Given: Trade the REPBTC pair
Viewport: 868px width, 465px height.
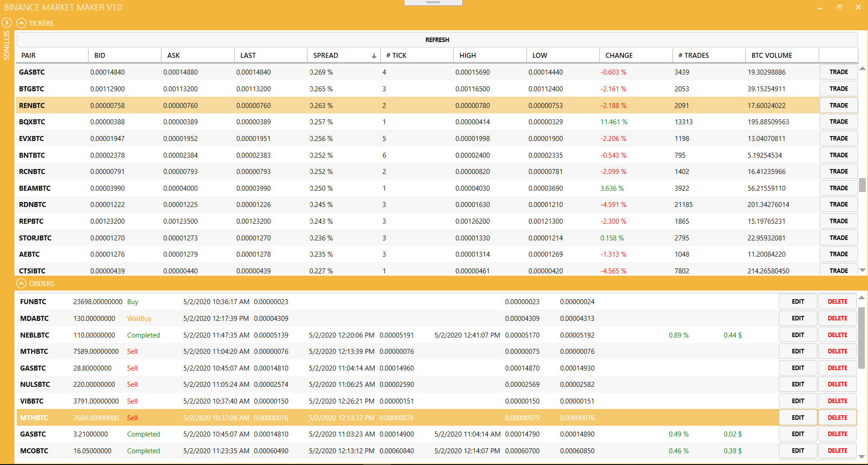Looking at the screenshot, I should click(839, 221).
